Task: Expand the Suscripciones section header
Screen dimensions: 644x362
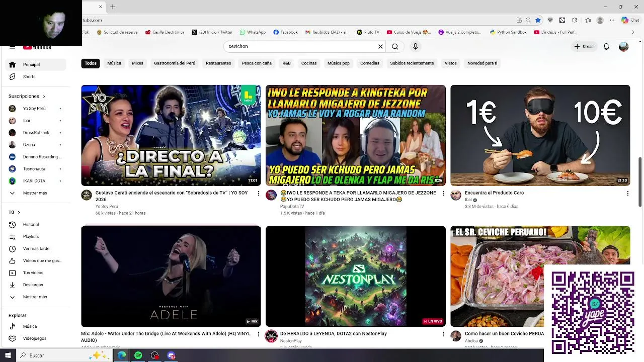Action: click(x=27, y=96)
